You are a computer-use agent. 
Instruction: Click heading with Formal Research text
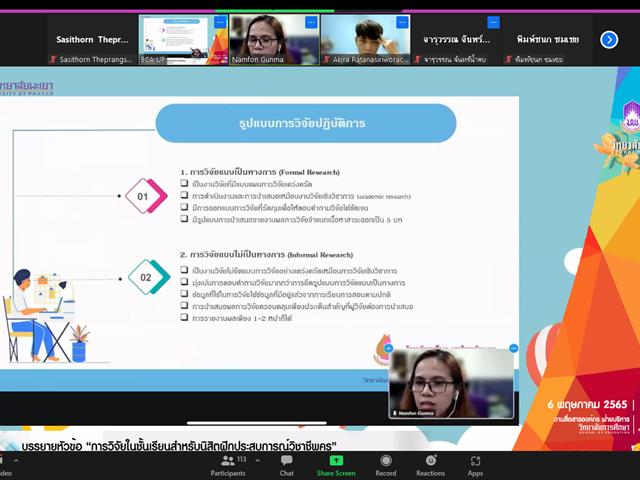[x=260, y=172]
